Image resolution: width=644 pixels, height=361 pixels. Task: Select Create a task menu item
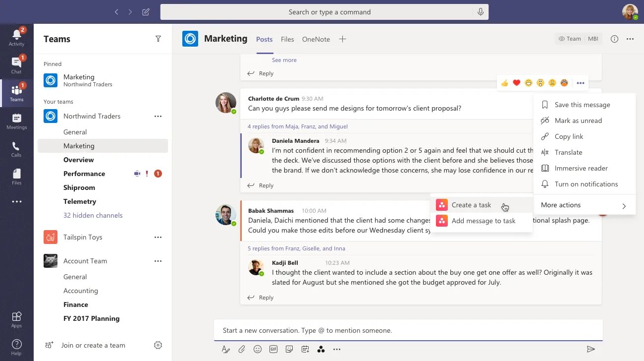471,205
